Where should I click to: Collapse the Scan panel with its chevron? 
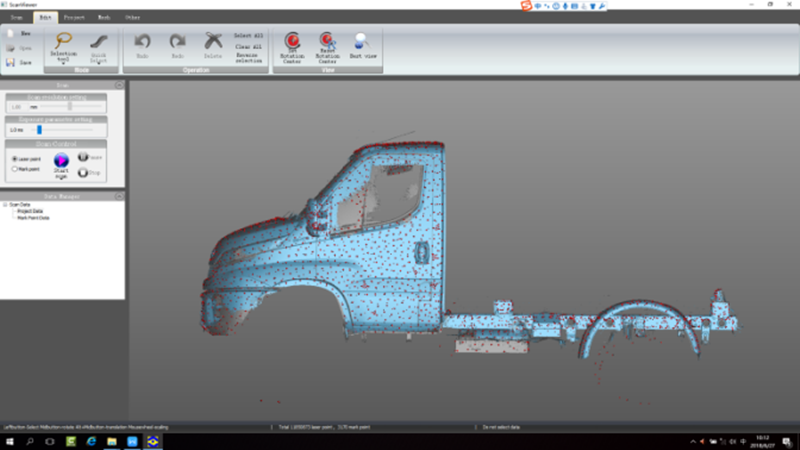point(119,86)
